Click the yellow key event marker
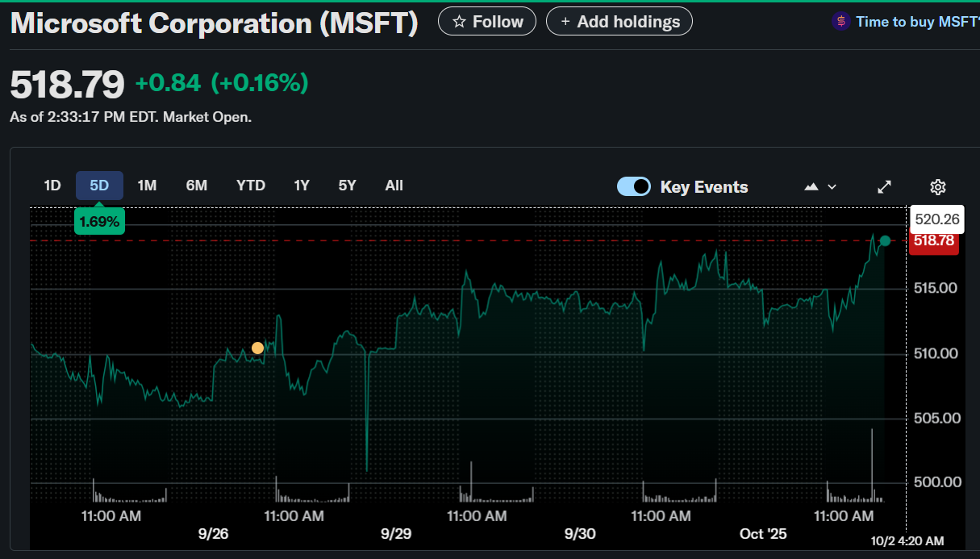The width and height of the screenshot is (980, 559). pyautogui.click(x=257, y=348)
